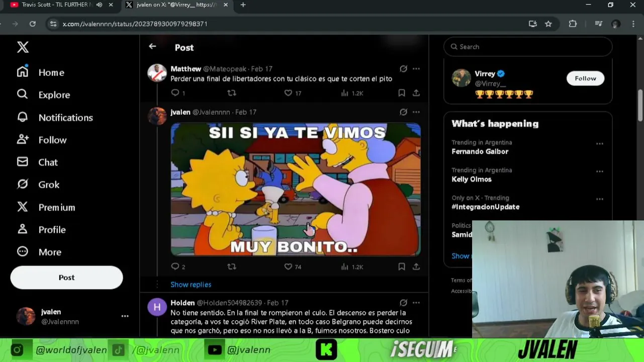
Task: Open options for Kelly Olmos trend
Action: point(599,171)
